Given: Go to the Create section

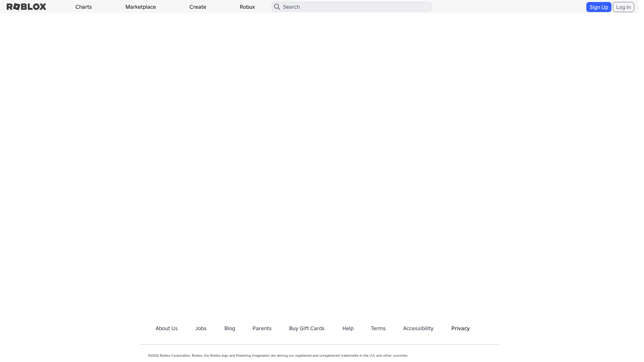Looking at the screenshot, I should 198,7.
